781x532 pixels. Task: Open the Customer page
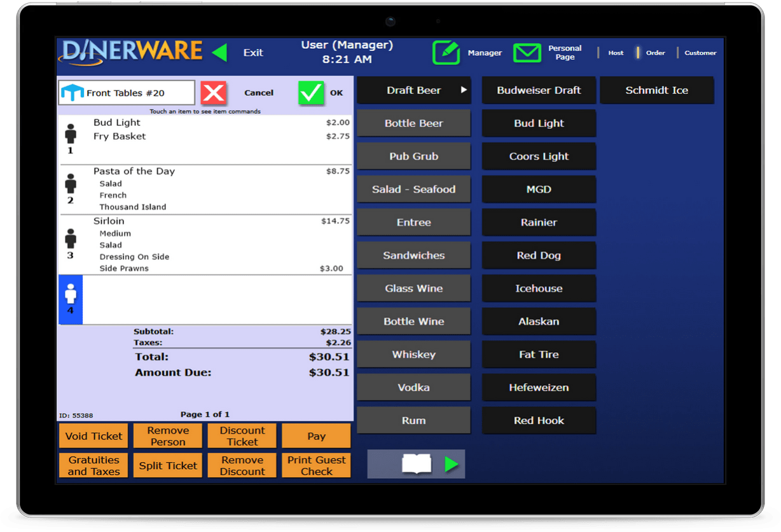tap(700, 53)
